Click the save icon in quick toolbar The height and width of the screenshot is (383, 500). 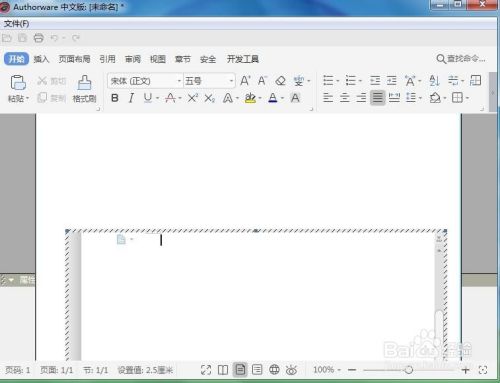coord(22,38)
